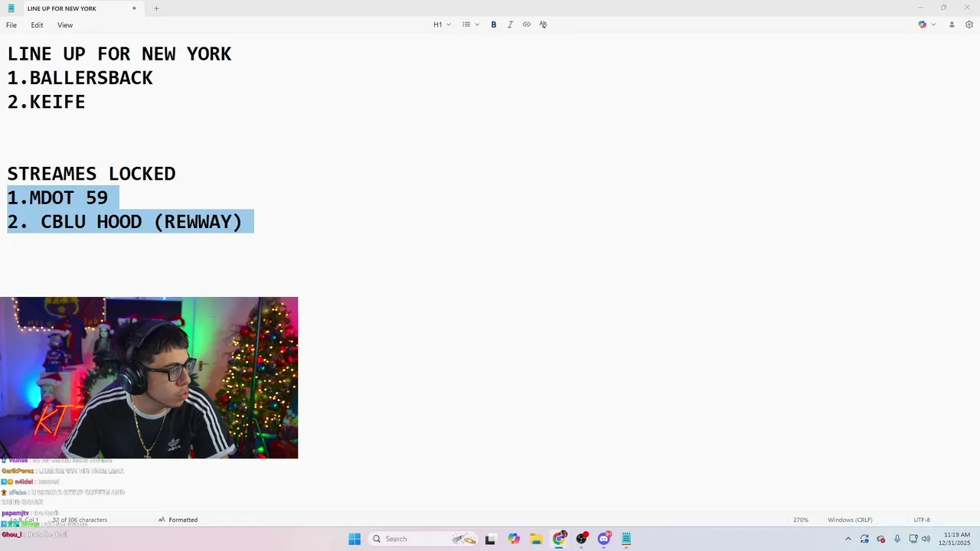
Task: Expand the Copilot dropdown arrow
Action: 933,24
